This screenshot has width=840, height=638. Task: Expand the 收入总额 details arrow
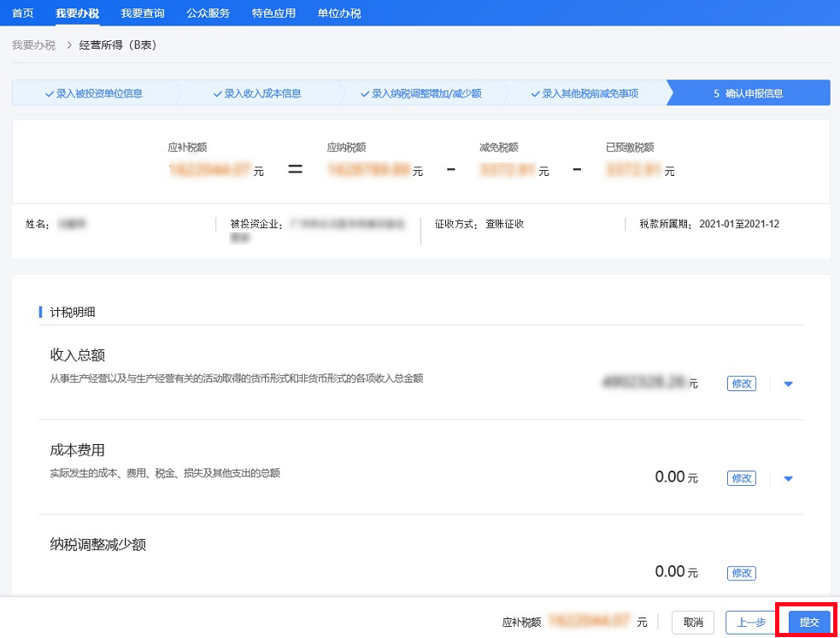click(x=789, y=384)
